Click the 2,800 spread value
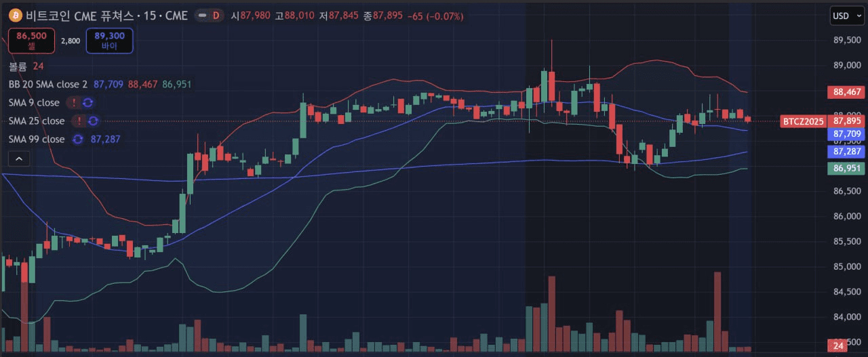The height and width of the screenshot is (357, 868). coord(71,41)
